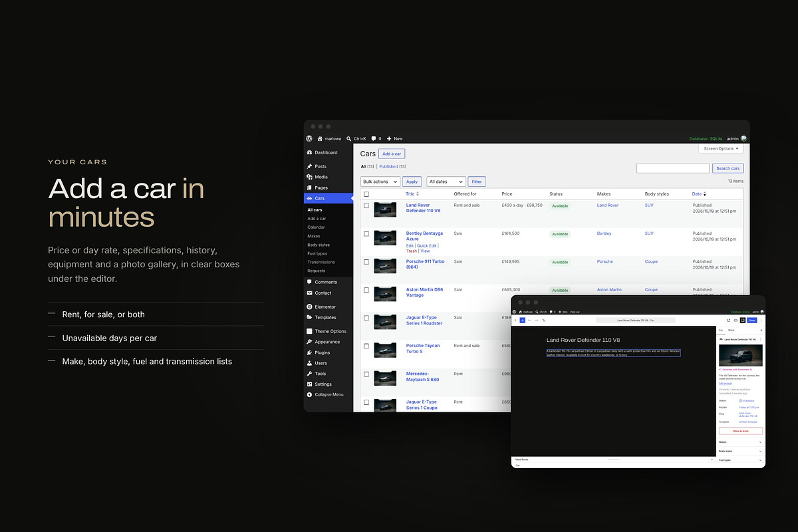Click Quick Edit under Bentley Bentayga Azure
This screenshot has height=532, width=798.
(427, 246)
